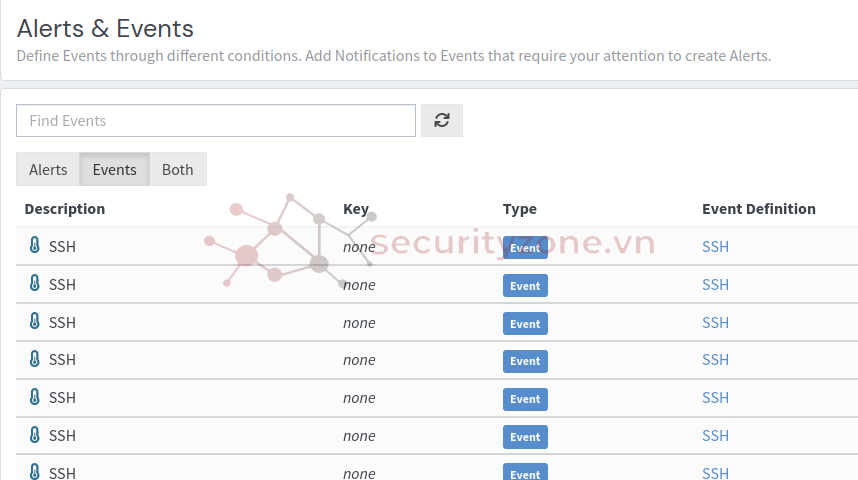Click the thermometer icon in last visible row

click(x=34, y=472)
